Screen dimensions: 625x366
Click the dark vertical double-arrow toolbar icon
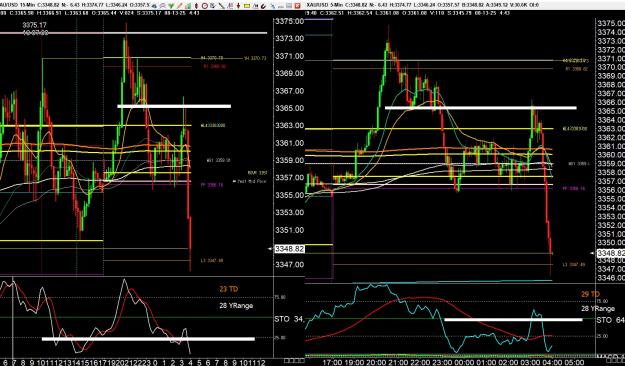pos(197,6)
